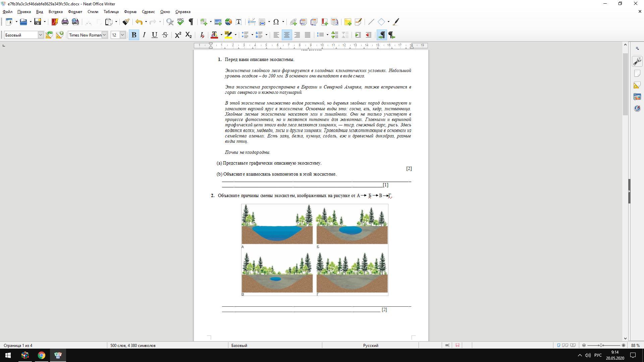Click the Clone formatting paintbrush icon
The image size is (644, 362).
tap(126, 22)
